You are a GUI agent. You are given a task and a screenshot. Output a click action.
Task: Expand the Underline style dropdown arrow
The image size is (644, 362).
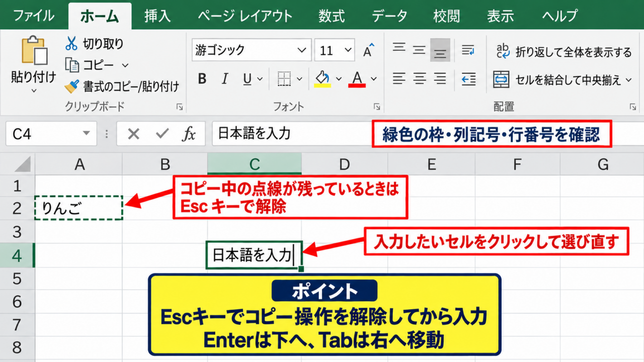(260, 79)
